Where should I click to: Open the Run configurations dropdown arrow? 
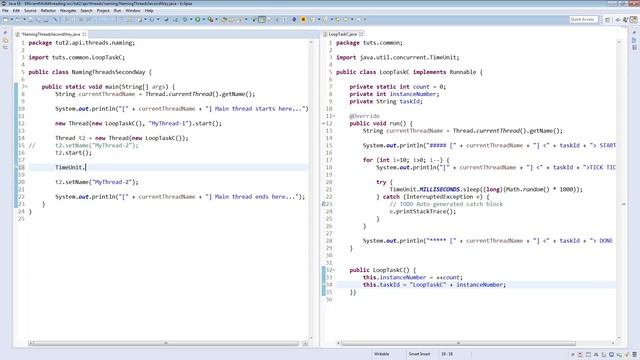203,19
